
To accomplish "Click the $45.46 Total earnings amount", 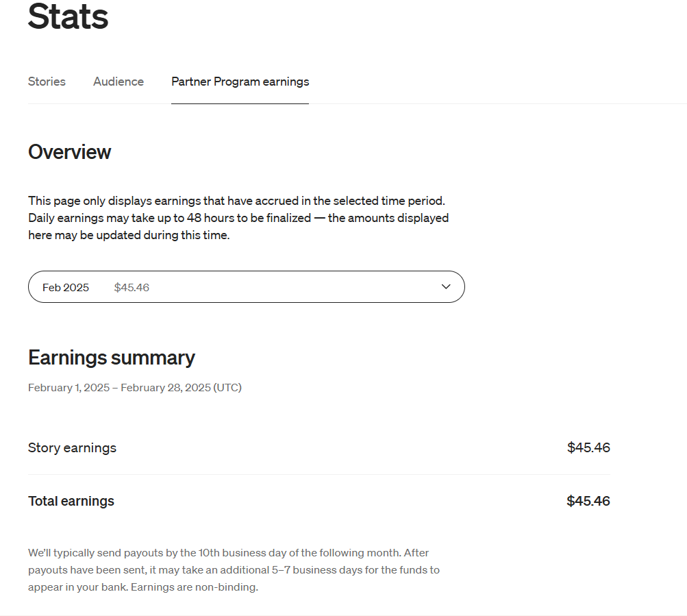I will point(588,501).
